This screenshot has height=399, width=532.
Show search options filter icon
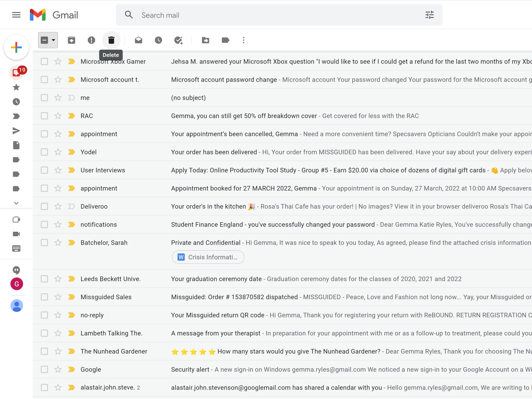(429, 15)
